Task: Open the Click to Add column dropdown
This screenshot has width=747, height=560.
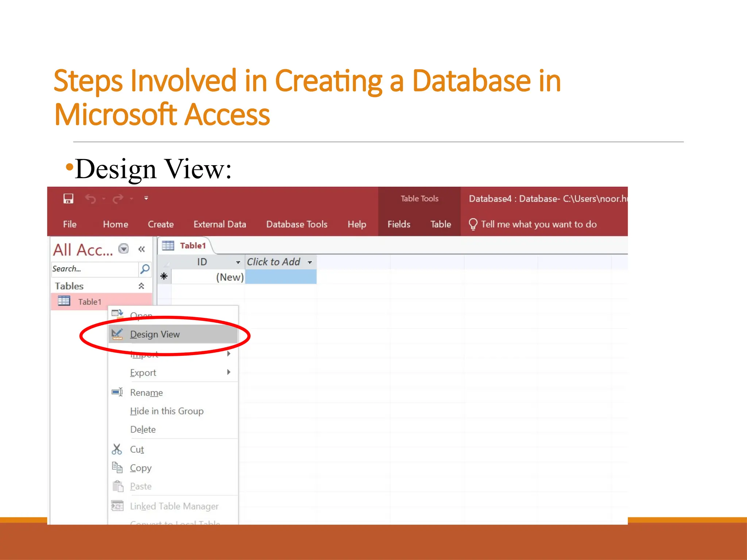Action: 310,262
